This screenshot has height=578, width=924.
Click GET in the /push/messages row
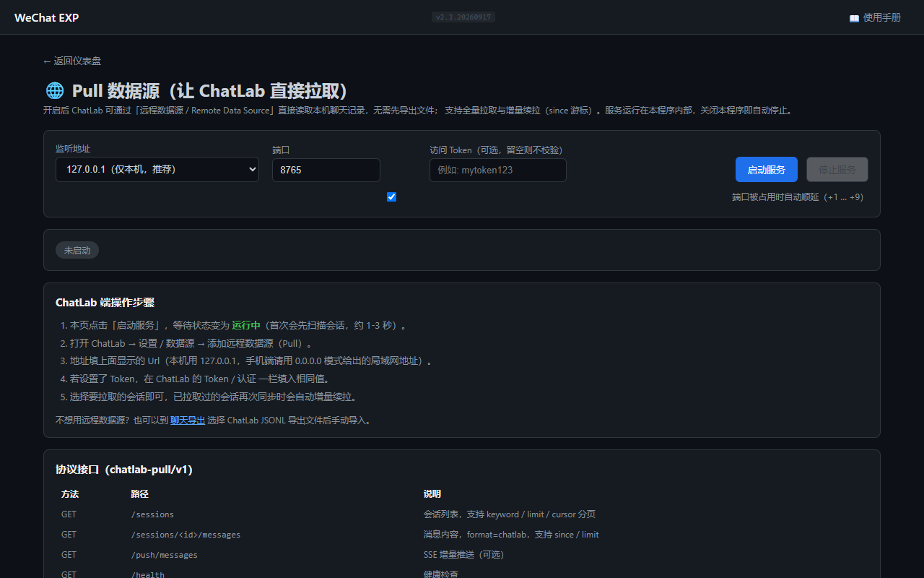(69, 555)
